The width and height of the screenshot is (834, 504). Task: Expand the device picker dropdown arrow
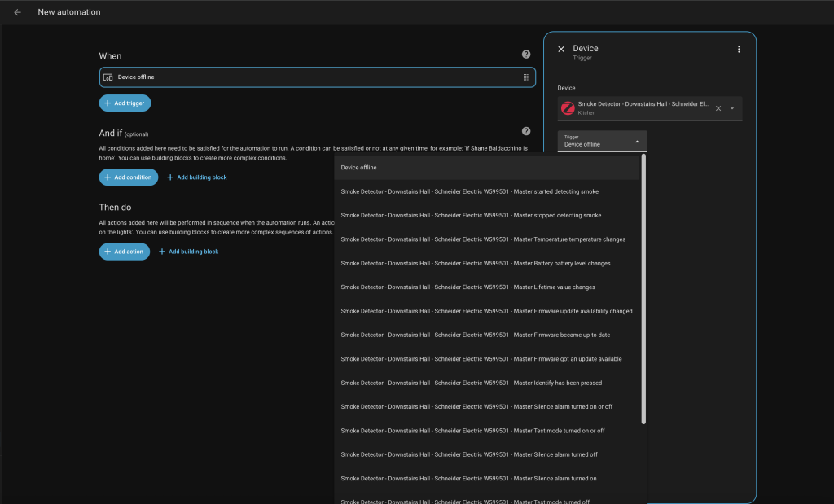coord(732,108)
